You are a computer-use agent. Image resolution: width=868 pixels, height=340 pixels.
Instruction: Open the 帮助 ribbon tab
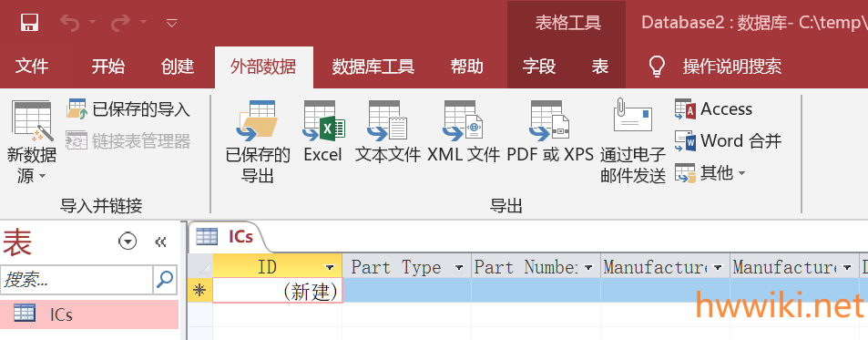466,67
